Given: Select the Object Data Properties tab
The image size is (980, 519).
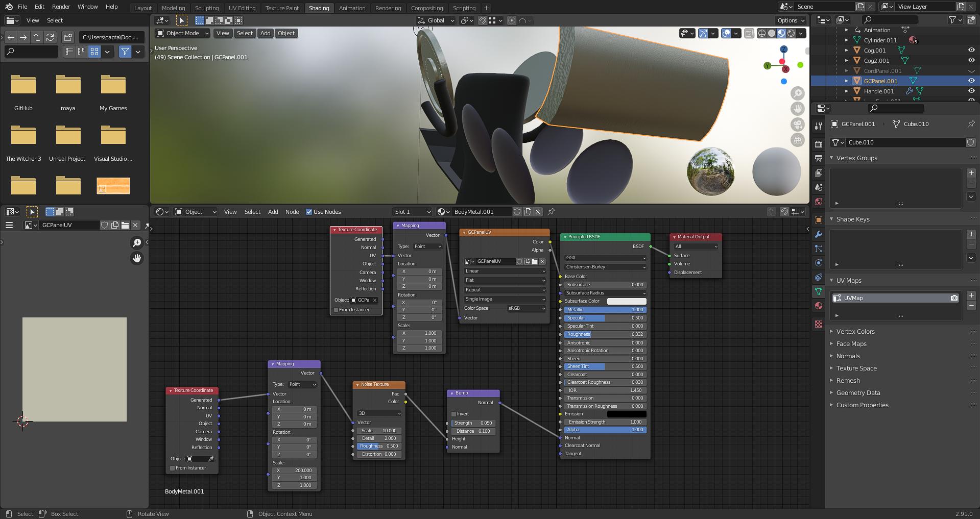Looking at the screenshot, I should click(x=819, y=291).
